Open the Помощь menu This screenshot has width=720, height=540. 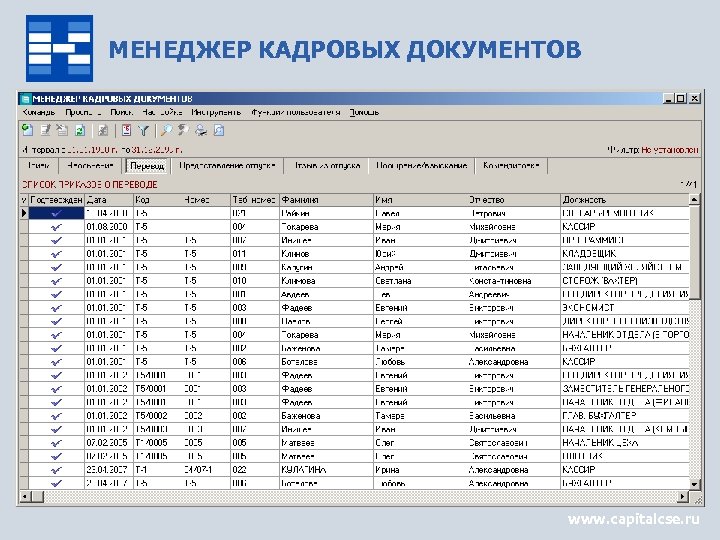click(364, 112)
